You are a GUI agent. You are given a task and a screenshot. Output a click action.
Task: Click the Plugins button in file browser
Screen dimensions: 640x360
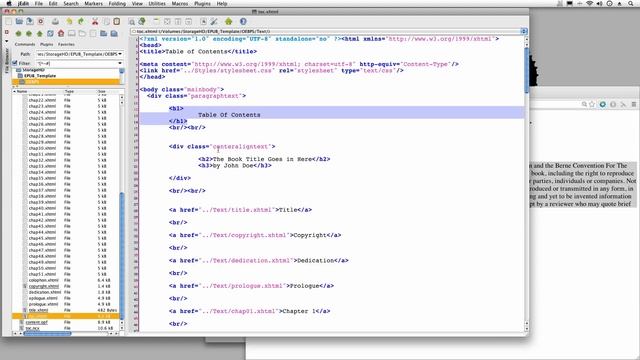[x=47, y=44]
